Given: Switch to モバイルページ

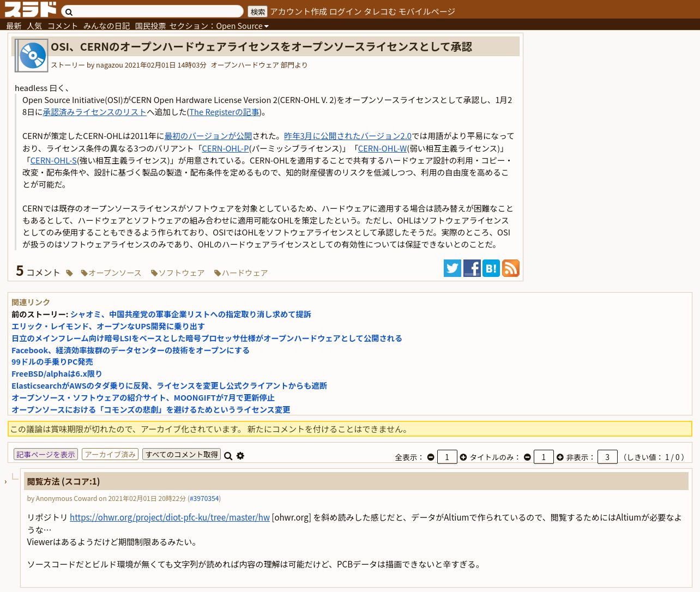Looking at the screenshot, I should 427,11.
